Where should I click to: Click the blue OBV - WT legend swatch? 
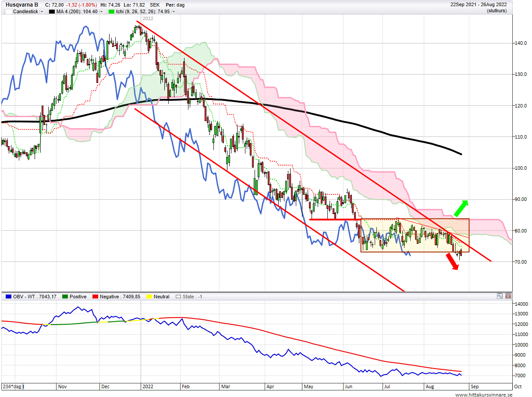[x=8, y=297]
